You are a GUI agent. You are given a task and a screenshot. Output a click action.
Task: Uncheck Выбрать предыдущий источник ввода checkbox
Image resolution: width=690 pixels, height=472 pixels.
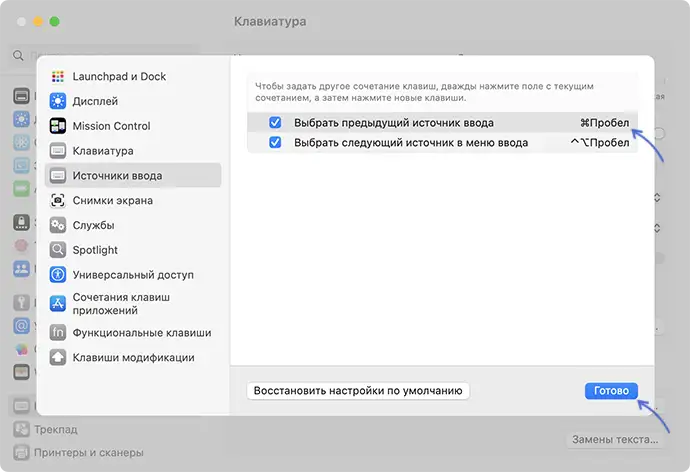pos(275,122)
